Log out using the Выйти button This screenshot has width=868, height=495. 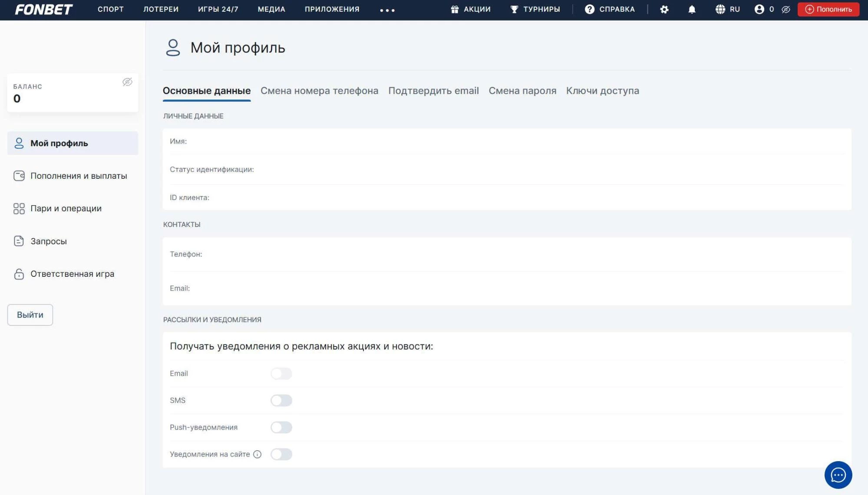30,315
